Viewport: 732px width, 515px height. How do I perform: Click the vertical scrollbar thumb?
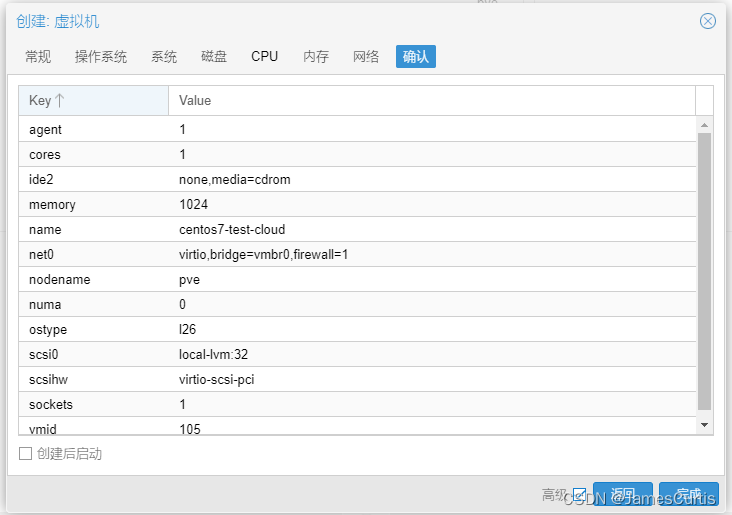point(704,271)
